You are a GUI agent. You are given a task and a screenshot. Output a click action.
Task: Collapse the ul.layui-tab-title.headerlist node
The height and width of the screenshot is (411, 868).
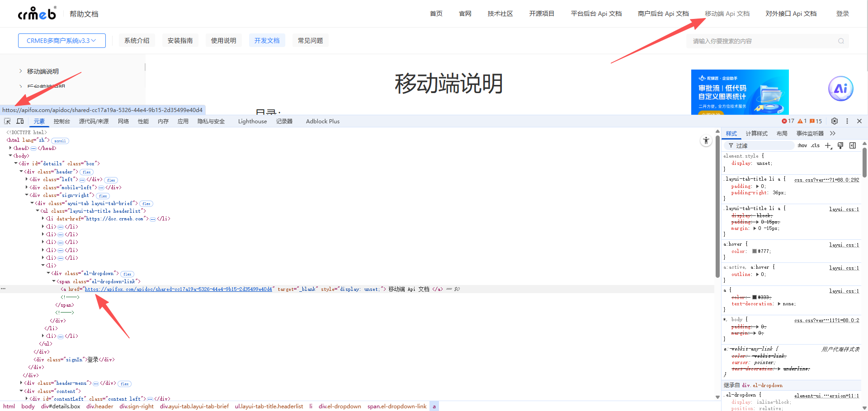(x=37, y=210)
